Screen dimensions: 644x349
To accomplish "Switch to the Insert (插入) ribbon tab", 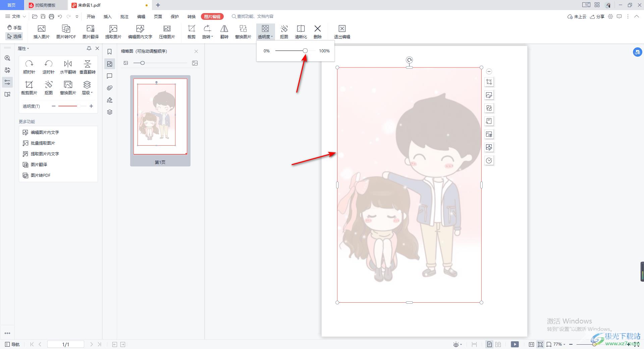I will point(108,16).
